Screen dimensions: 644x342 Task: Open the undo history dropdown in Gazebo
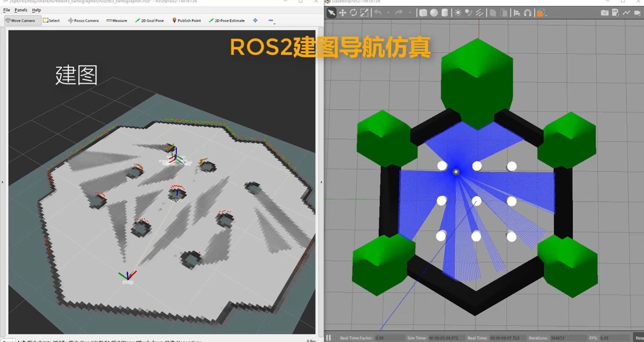pyautogui.click(x=388, y=13)
